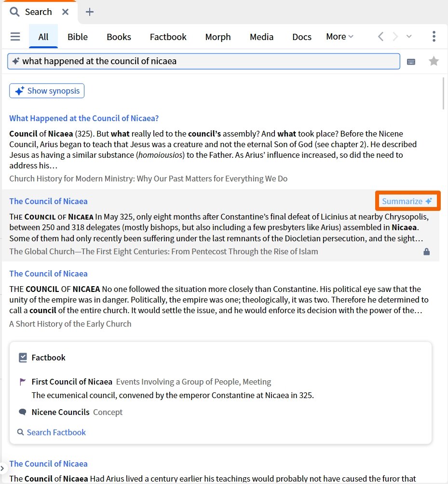Open a new tab with the plus icon
448x484 pixels.
point(89,11)
